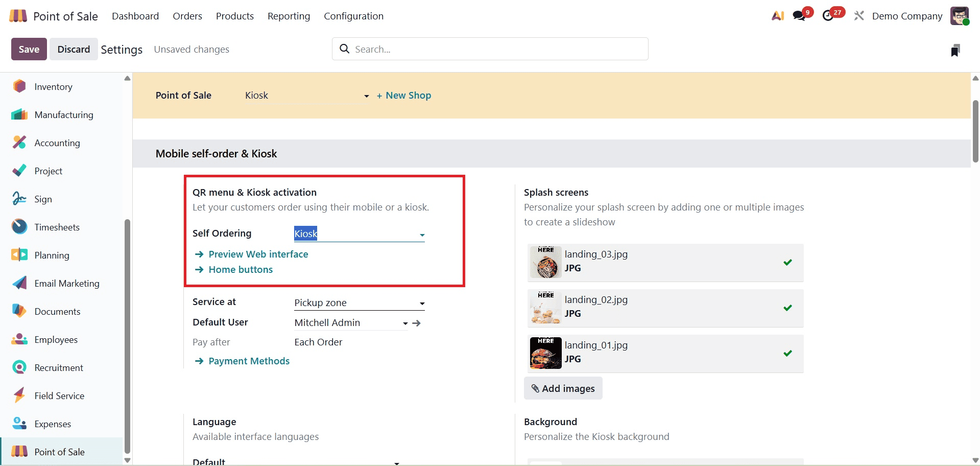Open the Timesheets app from the sidebar
Viewport: 980px width, 466px height.
click(x=57, y=227)
